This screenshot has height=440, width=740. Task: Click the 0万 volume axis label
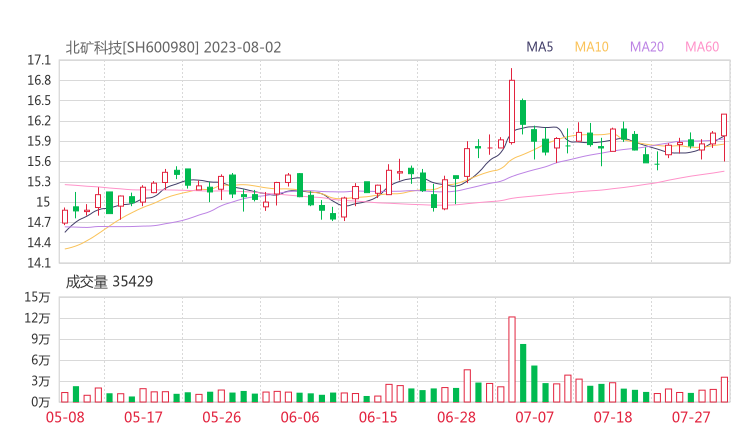click(41, 402)
